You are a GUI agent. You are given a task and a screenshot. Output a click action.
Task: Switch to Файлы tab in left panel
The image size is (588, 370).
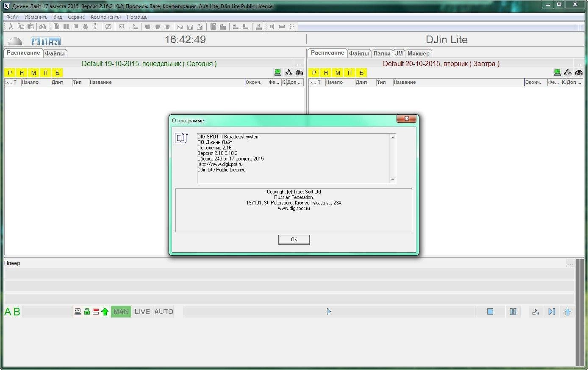(55, 53)
